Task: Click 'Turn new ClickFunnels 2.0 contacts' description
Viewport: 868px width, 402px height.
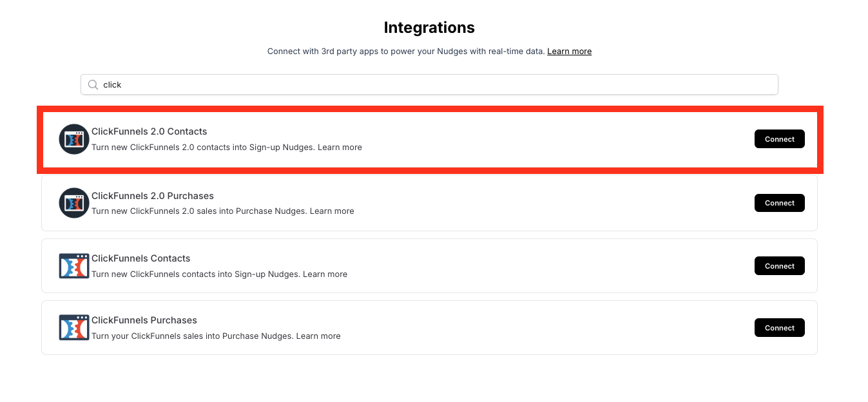Action: pos(204,148)
